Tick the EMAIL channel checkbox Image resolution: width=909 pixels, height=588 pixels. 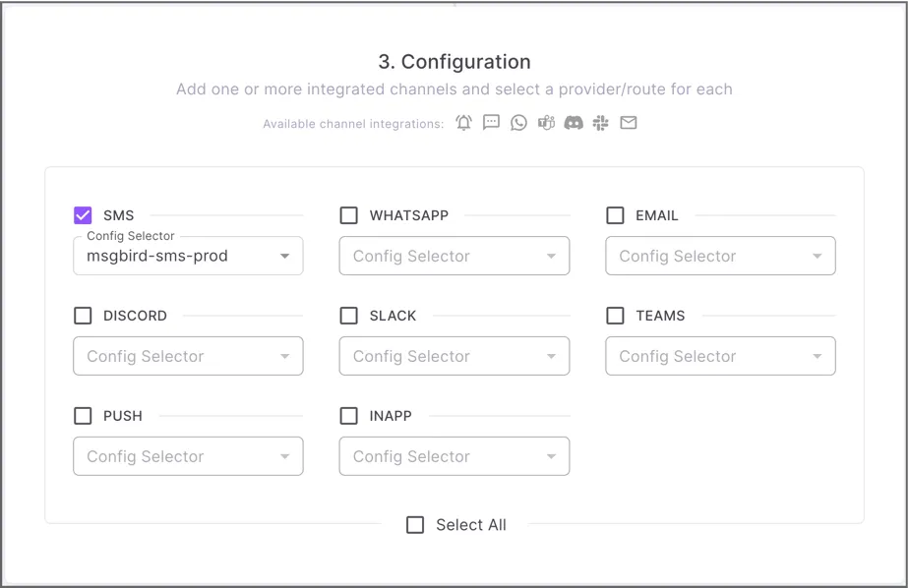[x=616, y=215]
